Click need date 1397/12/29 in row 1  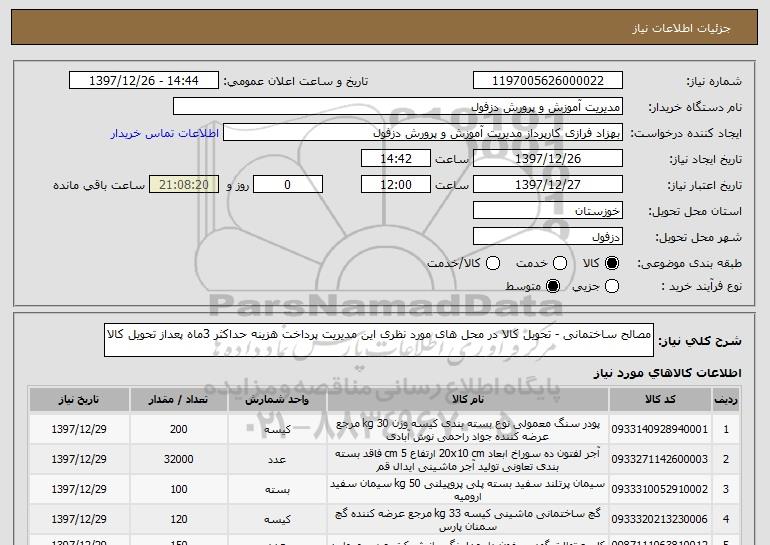tap(79, 429)
